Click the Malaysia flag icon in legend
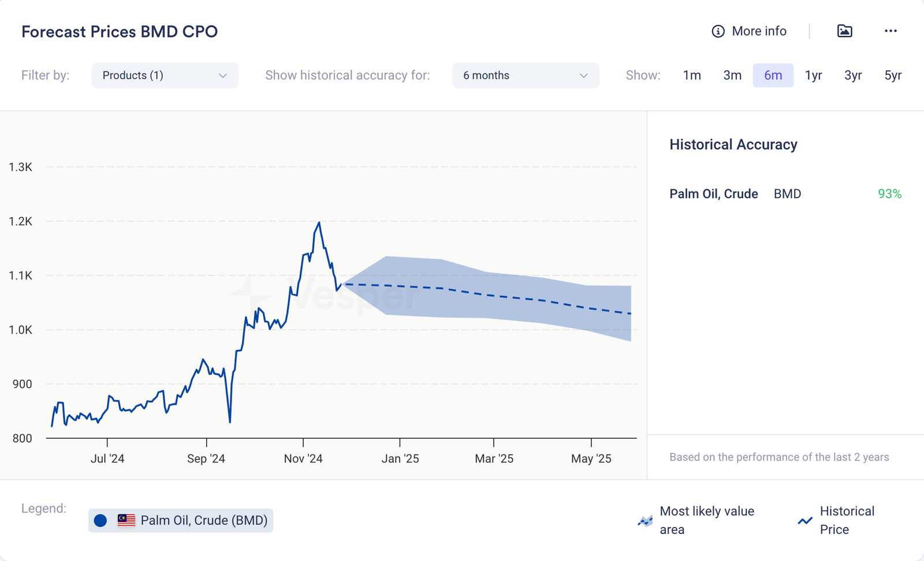The image size is (924, 561). click(126, 520)
